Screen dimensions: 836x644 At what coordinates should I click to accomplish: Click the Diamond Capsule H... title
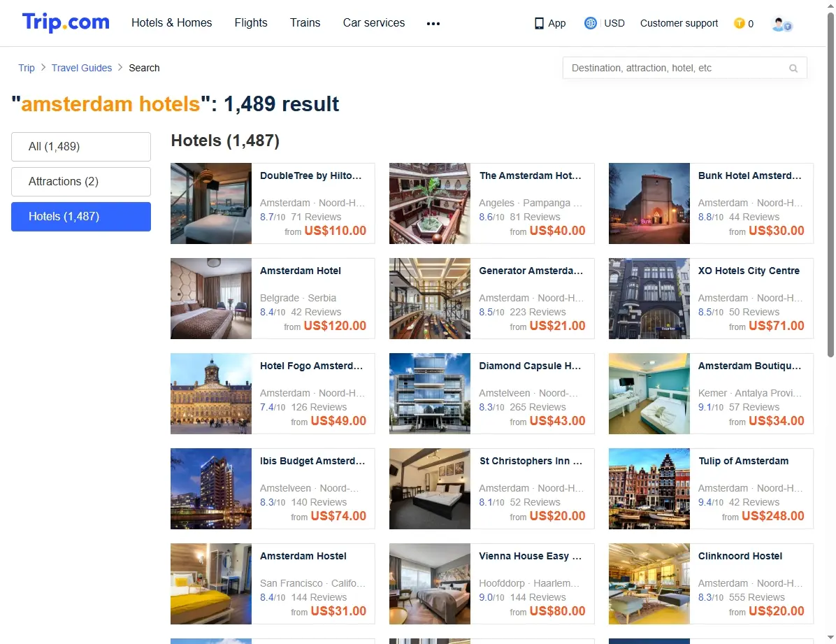tap(530, 366)
